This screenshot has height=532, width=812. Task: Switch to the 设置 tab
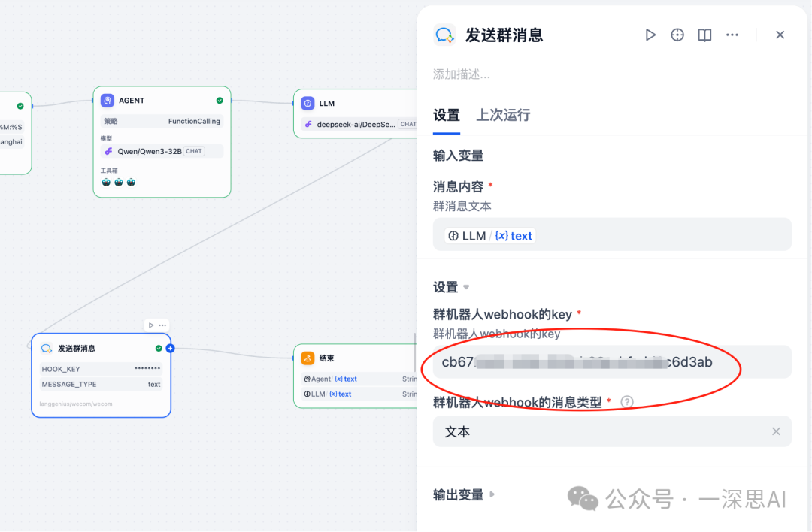pos(447,115)
